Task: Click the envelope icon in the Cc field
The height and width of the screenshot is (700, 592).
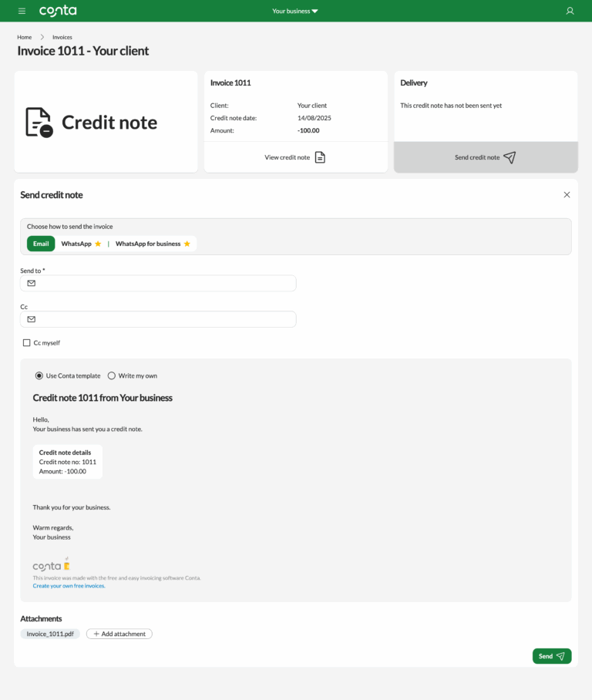Action: [31, 318]
